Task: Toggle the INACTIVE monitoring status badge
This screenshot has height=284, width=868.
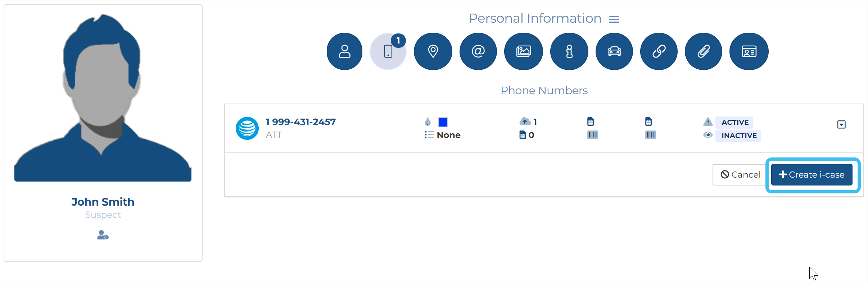Action: pos(738,136)
